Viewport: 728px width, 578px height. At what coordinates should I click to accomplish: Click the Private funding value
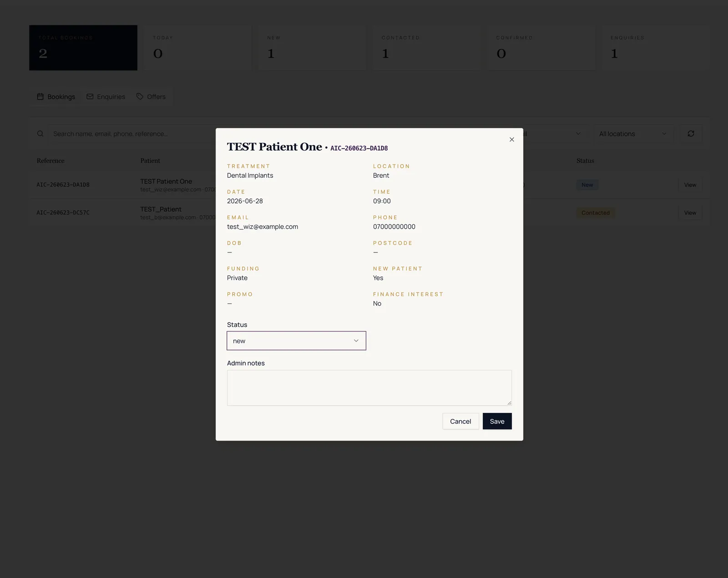point(237,278)
